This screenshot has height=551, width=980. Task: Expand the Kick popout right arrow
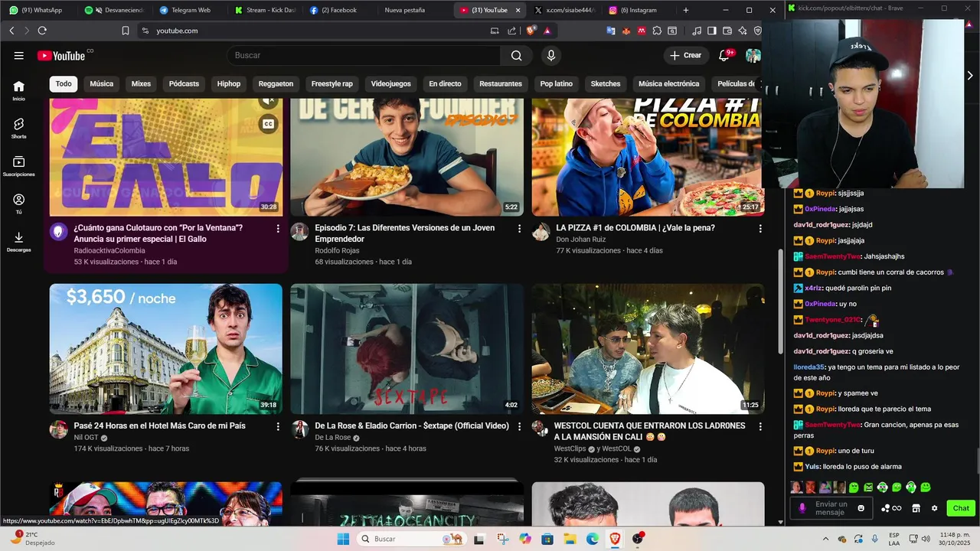click(970, 76)
